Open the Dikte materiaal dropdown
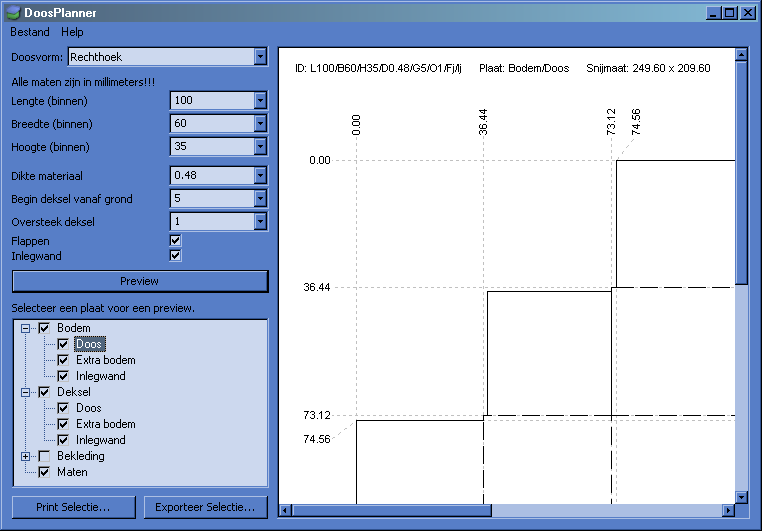Screen dimensions: 762x531 pos(260,175)
